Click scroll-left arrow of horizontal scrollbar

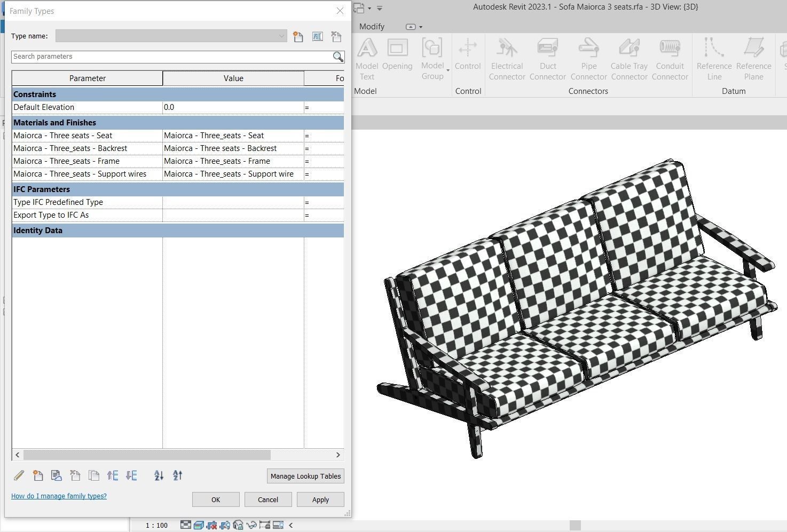[x=18, y=455]
